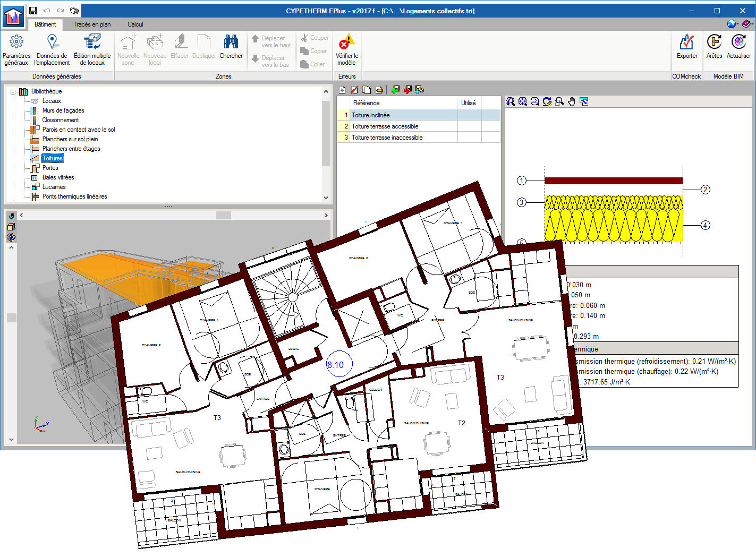Click the Copier button

pyautogui.click(x=313, y=51)
